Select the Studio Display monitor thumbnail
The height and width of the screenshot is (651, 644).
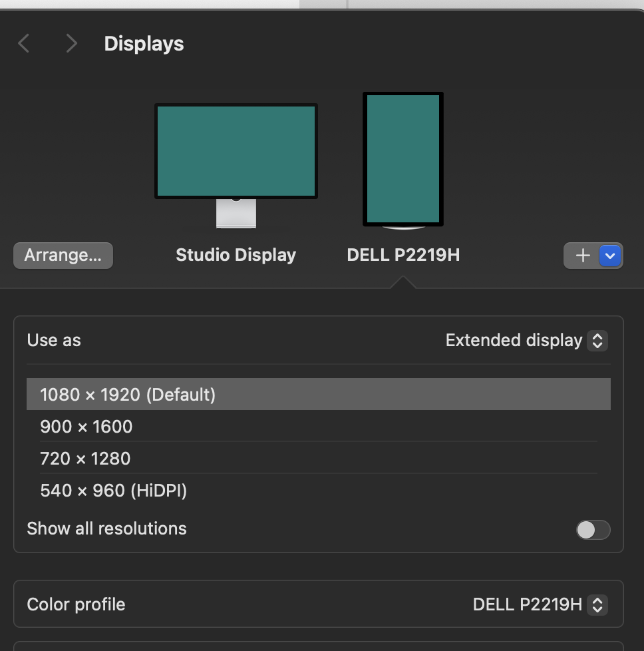236,151
